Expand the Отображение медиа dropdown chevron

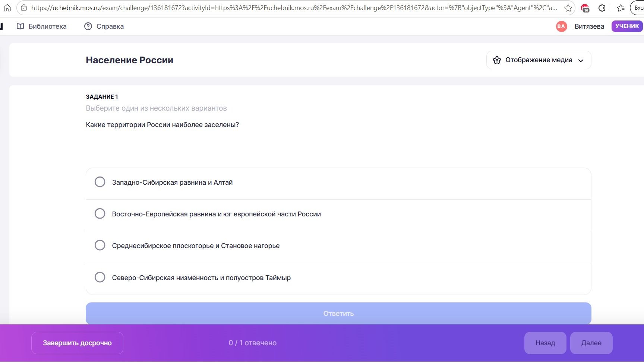(581, 61)
